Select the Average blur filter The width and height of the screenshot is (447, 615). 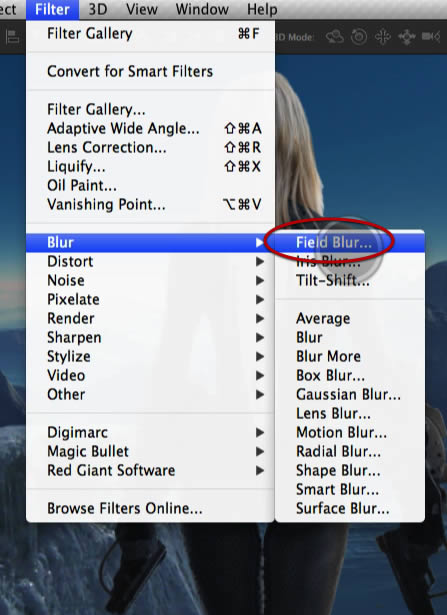[x=350, y=318]
